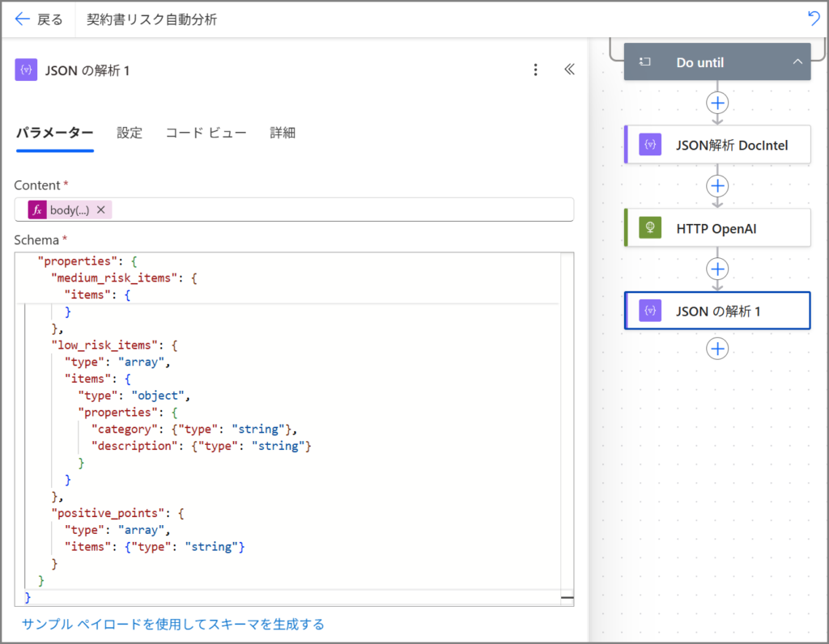Switch to the コード ビュー tab

[206, 133]
